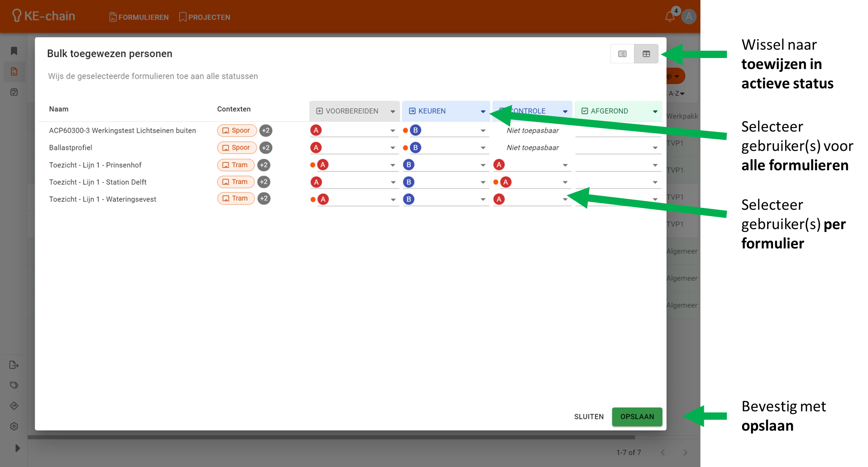Click the export arrow icon in the sidebar
The width and height of the screenshot is (868, 467).
pyautogui.click(x=14, y=365)
